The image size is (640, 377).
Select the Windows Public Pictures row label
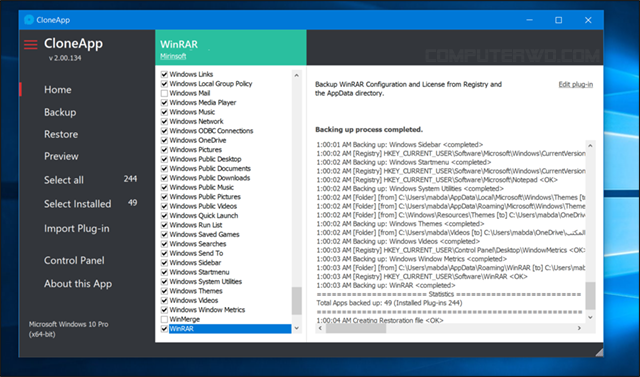tap(205, 197)
